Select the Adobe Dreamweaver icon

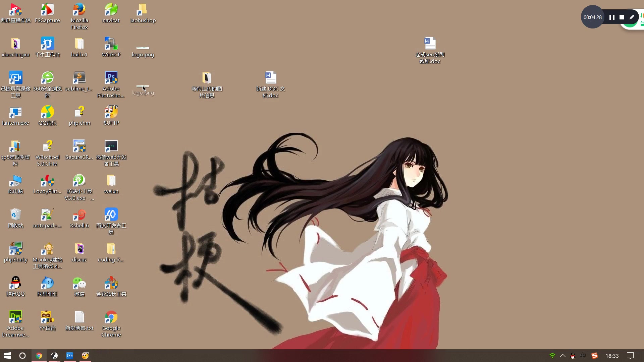click(x=15, y=318)
